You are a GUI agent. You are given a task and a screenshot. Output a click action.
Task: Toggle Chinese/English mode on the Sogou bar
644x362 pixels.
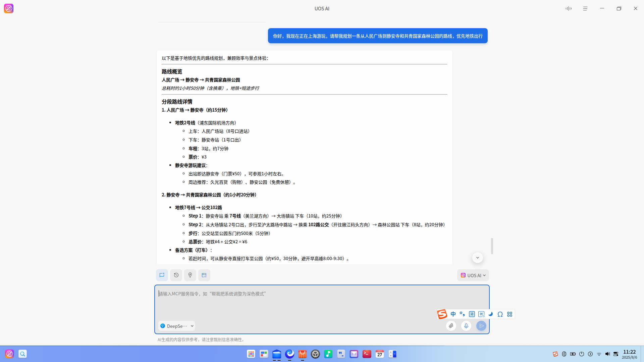pyautogui.click(x=453, y=314)
